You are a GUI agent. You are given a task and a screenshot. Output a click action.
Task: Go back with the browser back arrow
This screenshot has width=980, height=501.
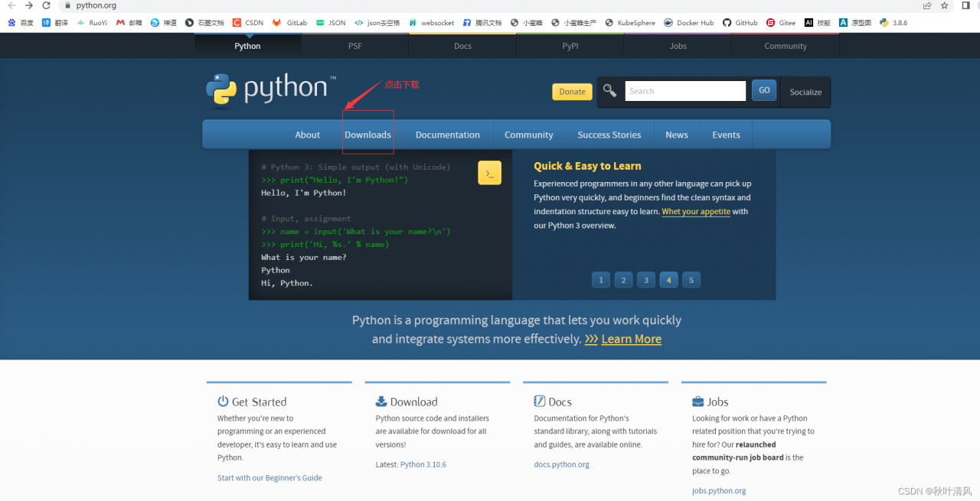[11, 5]
